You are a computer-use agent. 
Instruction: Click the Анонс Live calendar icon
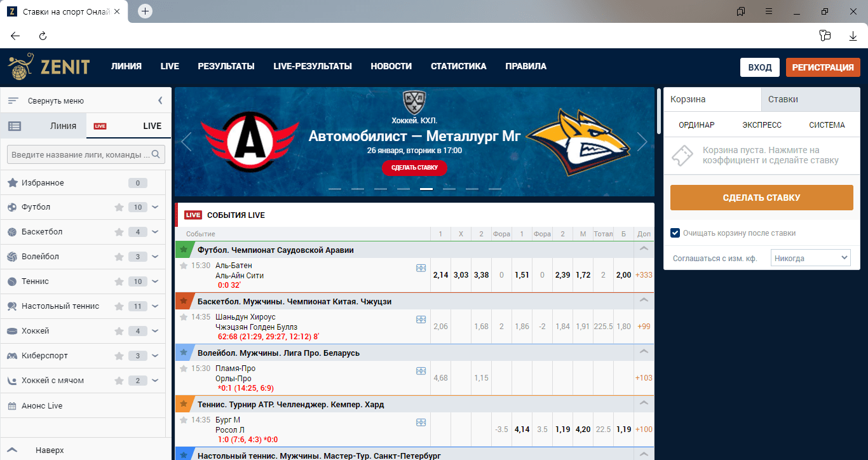pos(12,406)
